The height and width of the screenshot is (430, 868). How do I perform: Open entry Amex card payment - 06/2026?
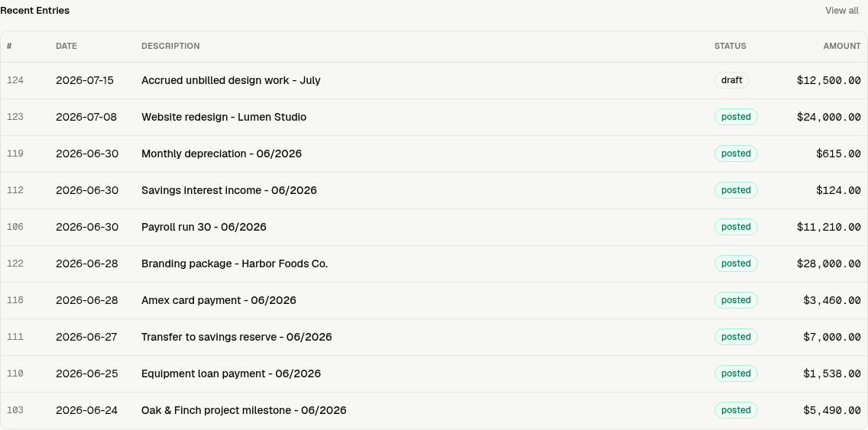[219, 300]
